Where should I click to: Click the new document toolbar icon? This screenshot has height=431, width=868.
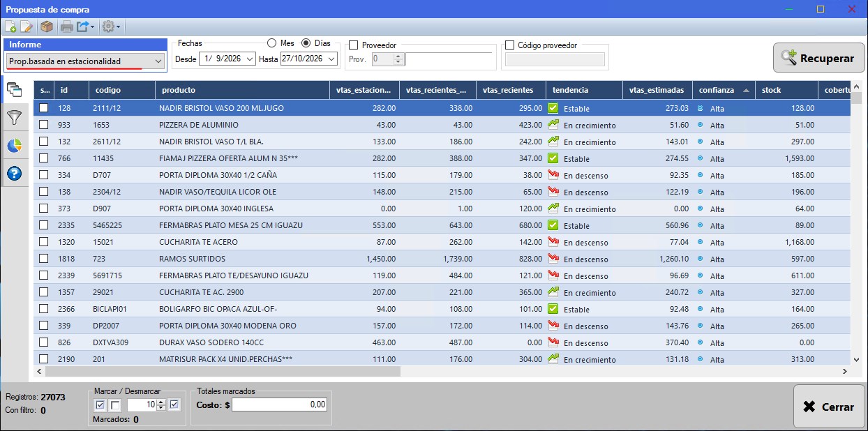click(10, 27)
